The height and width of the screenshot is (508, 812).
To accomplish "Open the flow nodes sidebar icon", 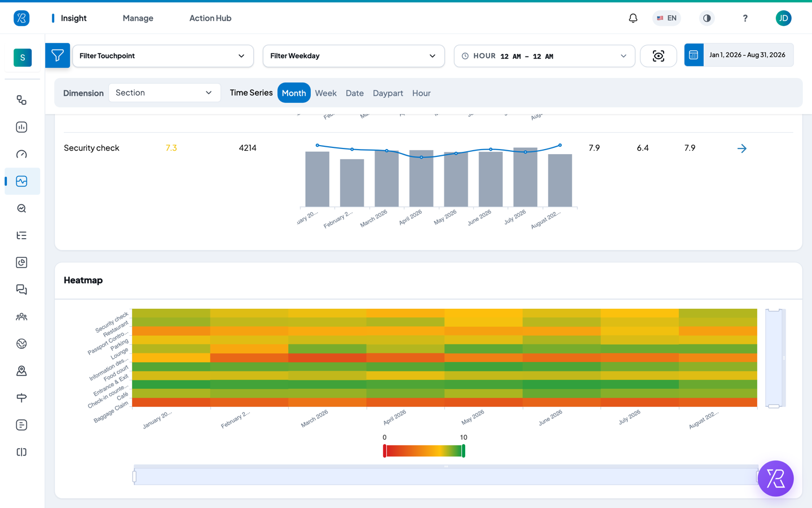I will pos(21,100).
